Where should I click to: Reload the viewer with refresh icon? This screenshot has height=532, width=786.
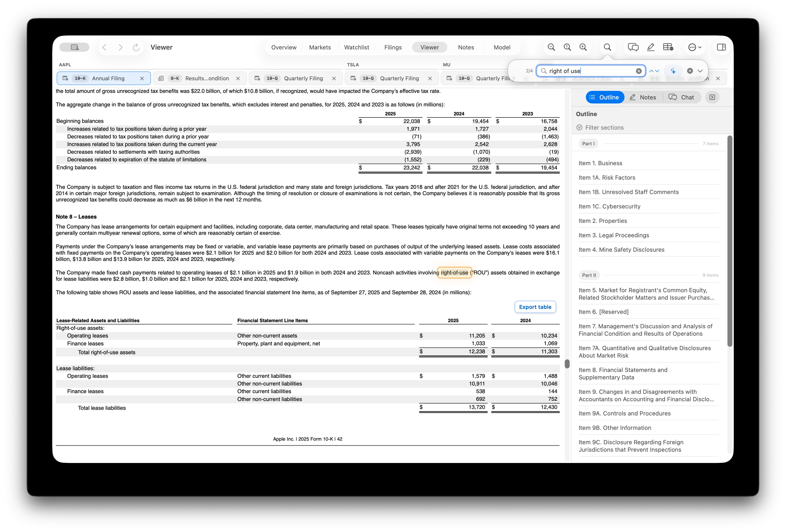(x=136, y=47)
